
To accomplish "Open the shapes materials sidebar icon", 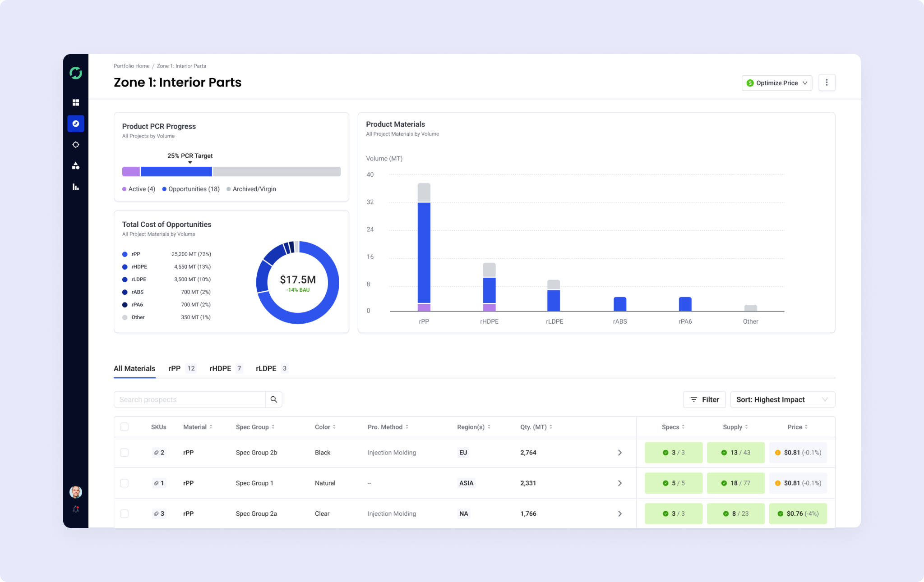I will (76, 166).
